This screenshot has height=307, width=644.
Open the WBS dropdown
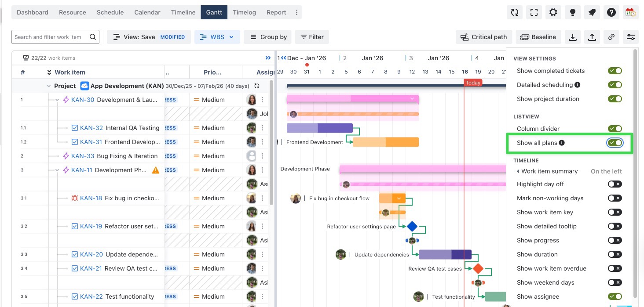pyautogui.click(x=217, y=37)
